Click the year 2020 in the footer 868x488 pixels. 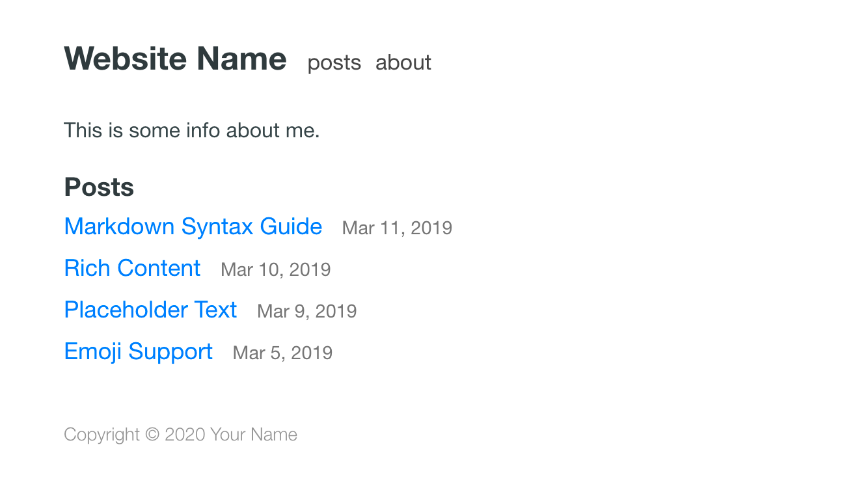(185, 435)
